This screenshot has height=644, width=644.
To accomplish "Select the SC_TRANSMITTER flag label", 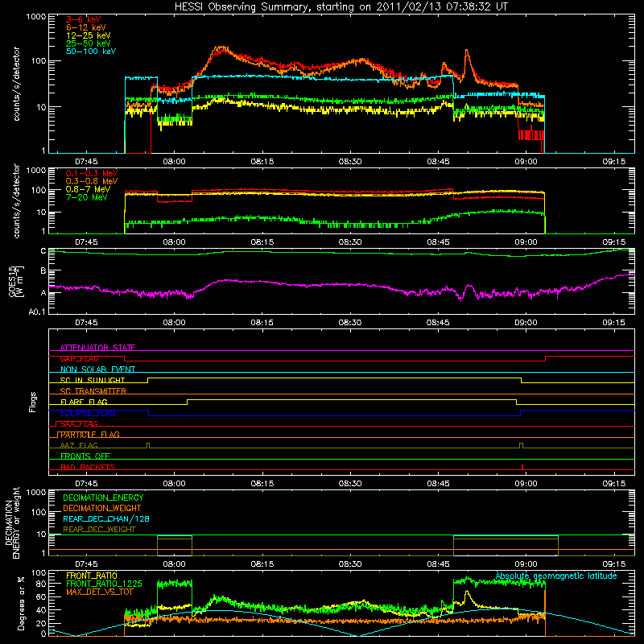I will coord(93,390).
